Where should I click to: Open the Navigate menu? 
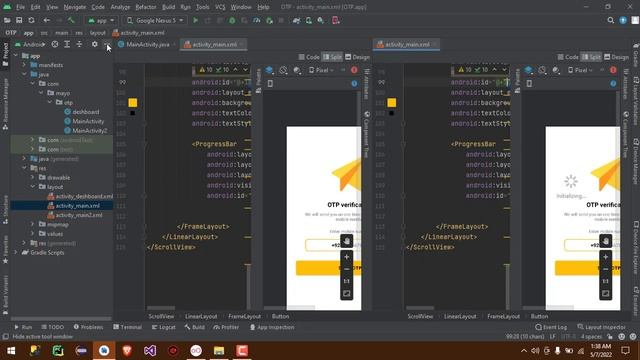[75, 7]
